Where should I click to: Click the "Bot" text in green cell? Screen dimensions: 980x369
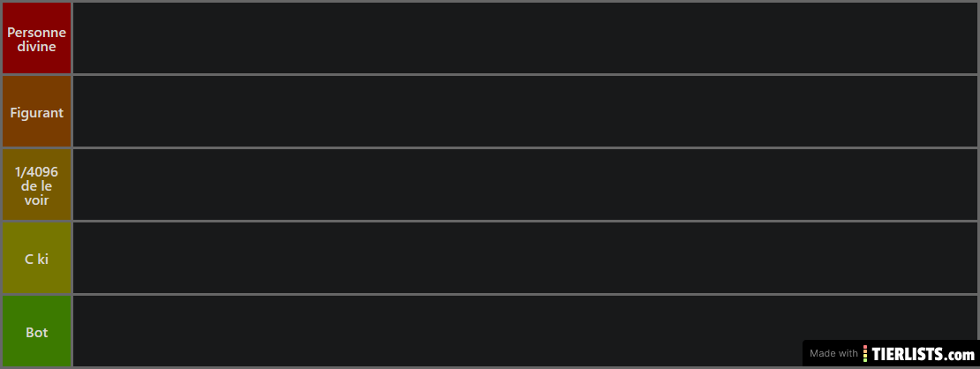pyautogui.click(x=36, y=333)
